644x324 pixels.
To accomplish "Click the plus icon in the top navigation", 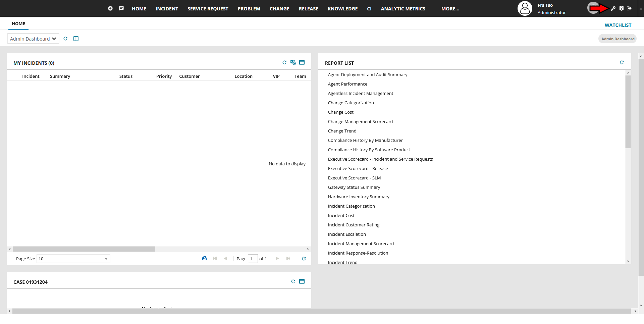I will (110, 8).
